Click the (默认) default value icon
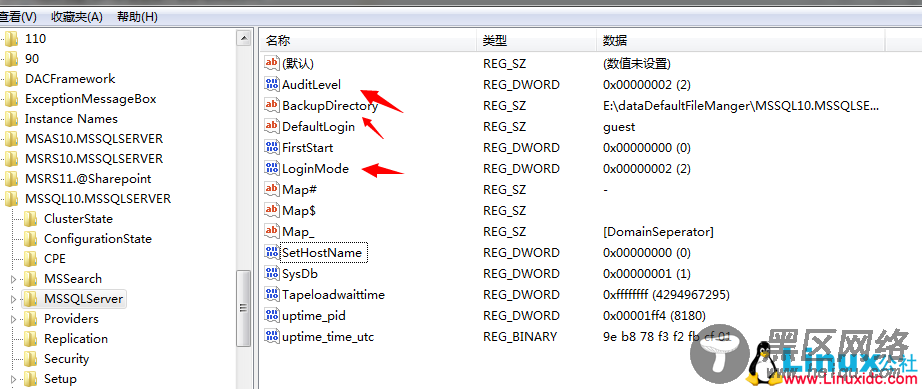 (x=272, y=63)
